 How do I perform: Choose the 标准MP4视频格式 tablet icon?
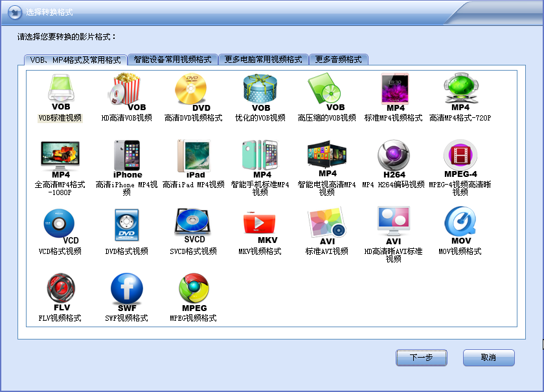[395, 92]
